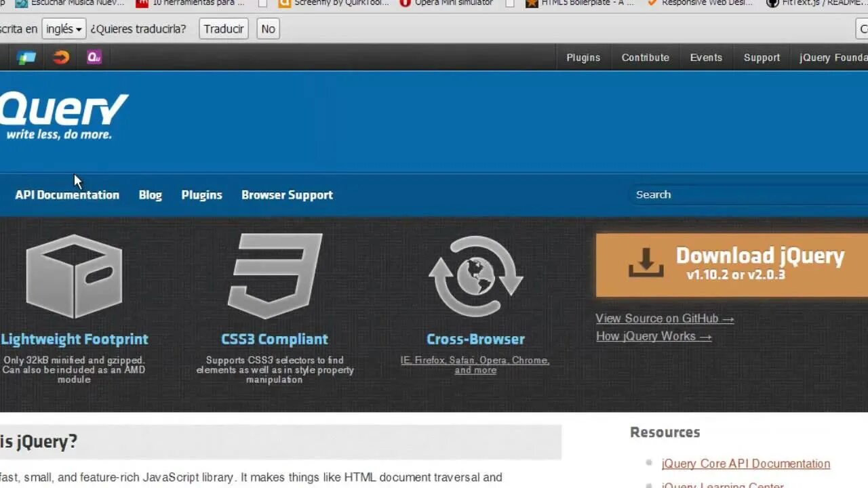This screenshot has height=488, width=868.
Task: Click the Lightweight Footprint box icon
Action: click(74, 276)
